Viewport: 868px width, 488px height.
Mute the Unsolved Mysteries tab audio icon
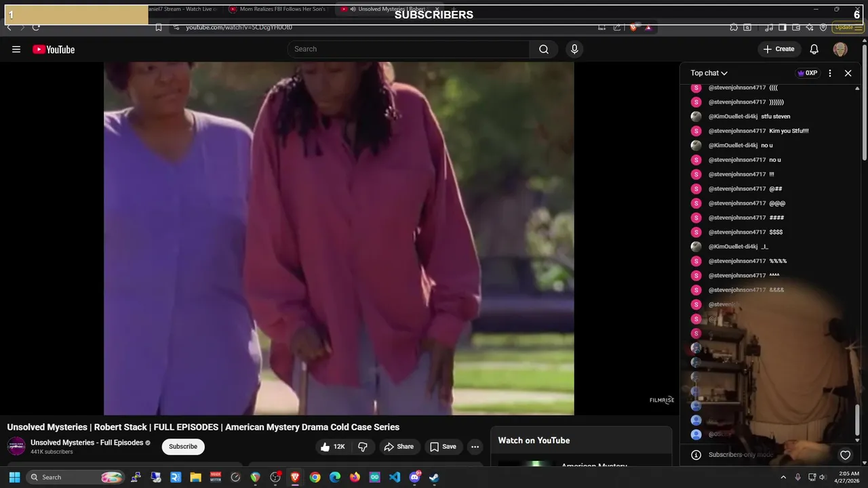point(353,9)
